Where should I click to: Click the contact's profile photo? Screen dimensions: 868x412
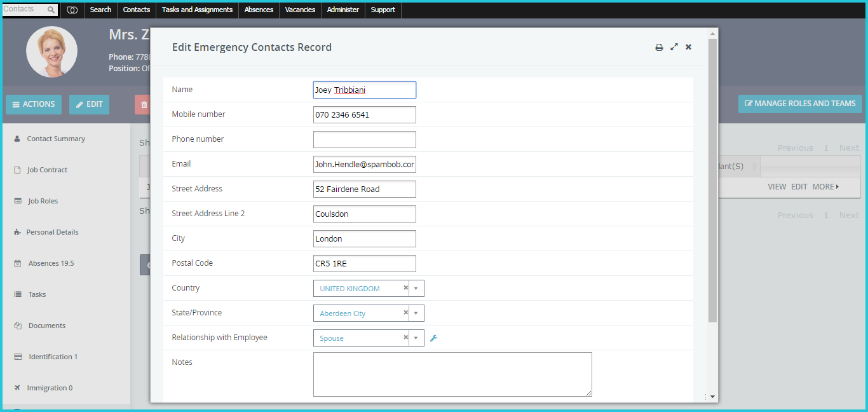click(51, 52)
